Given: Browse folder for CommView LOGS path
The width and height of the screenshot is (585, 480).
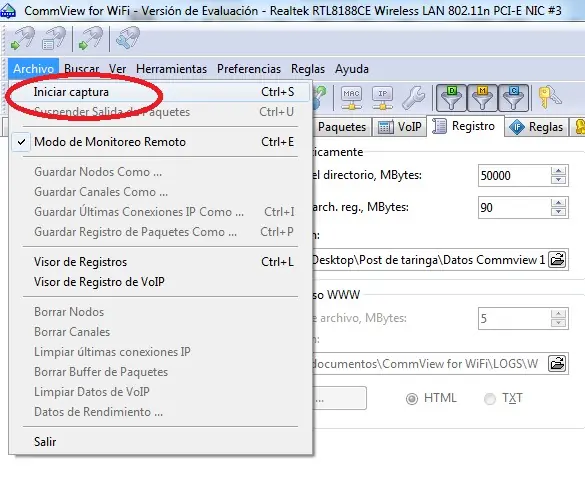Looking at the screenshot, I should click(x=557, y=363).
